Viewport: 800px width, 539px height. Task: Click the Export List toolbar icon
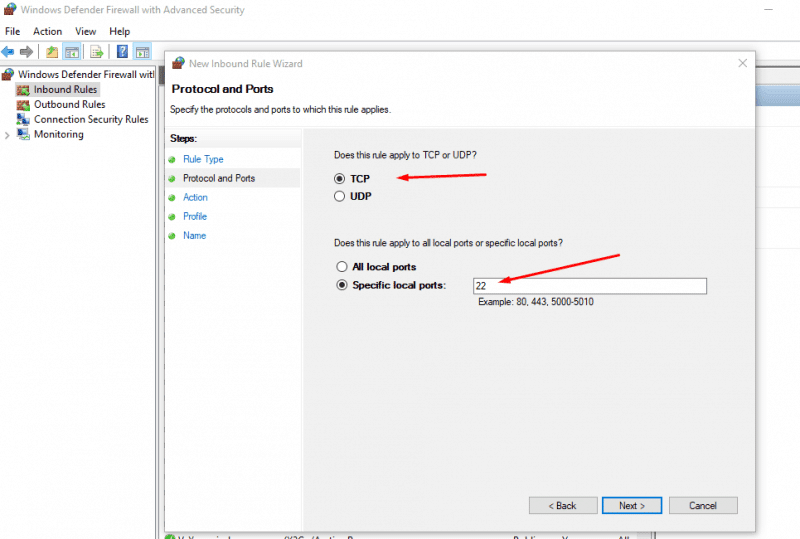(96, 52)
